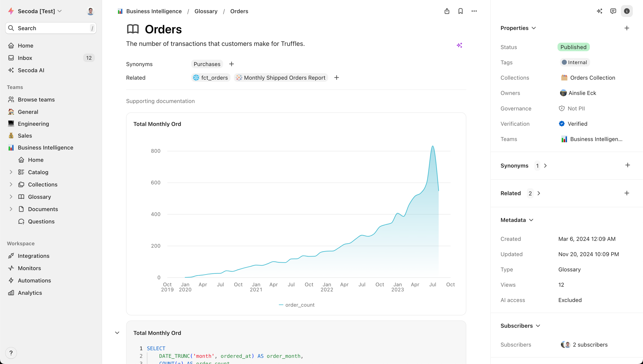Click the share icon in the header
This screenshot has width=643, height=364.
[x=447, y=11]
